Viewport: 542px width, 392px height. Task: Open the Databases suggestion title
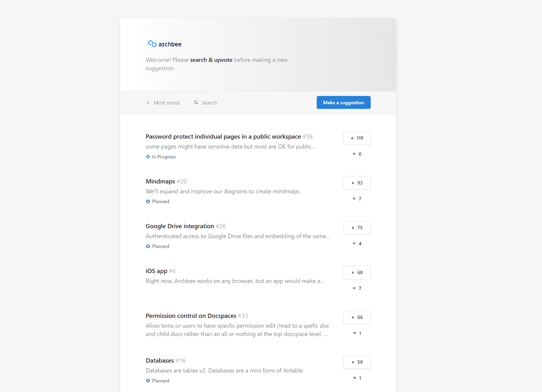pyautogui.click(x=160, y=361)
